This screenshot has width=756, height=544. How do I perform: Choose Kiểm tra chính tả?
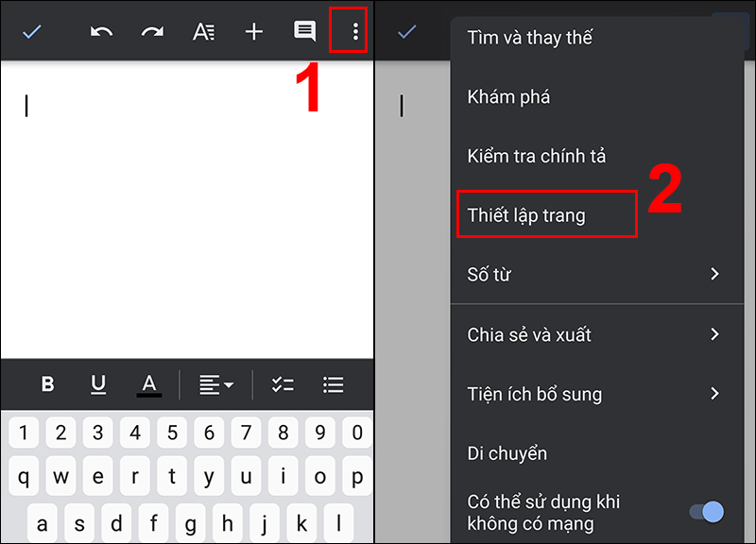tap(597, 156)
